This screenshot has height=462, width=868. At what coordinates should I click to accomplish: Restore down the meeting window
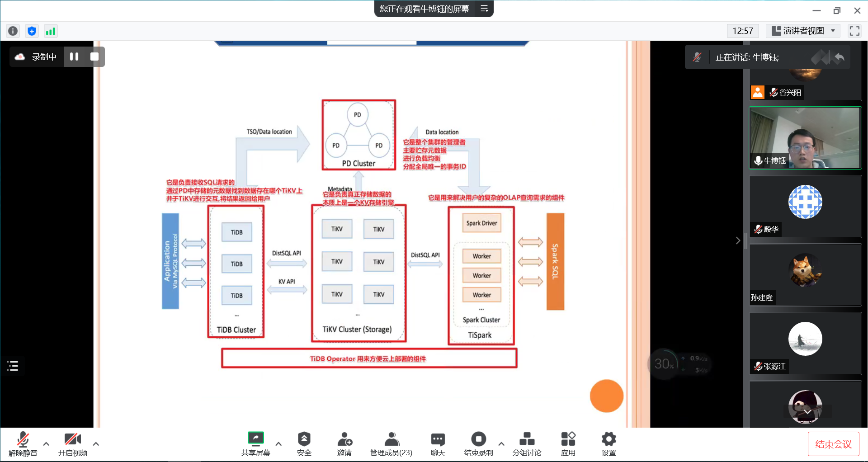click(837, 10)
